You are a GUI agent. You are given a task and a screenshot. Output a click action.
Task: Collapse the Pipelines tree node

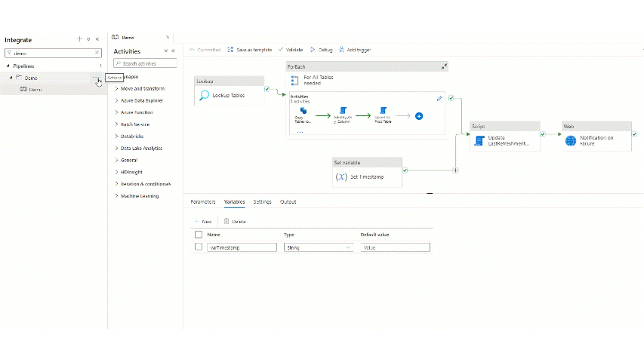(x=8, y=66)
